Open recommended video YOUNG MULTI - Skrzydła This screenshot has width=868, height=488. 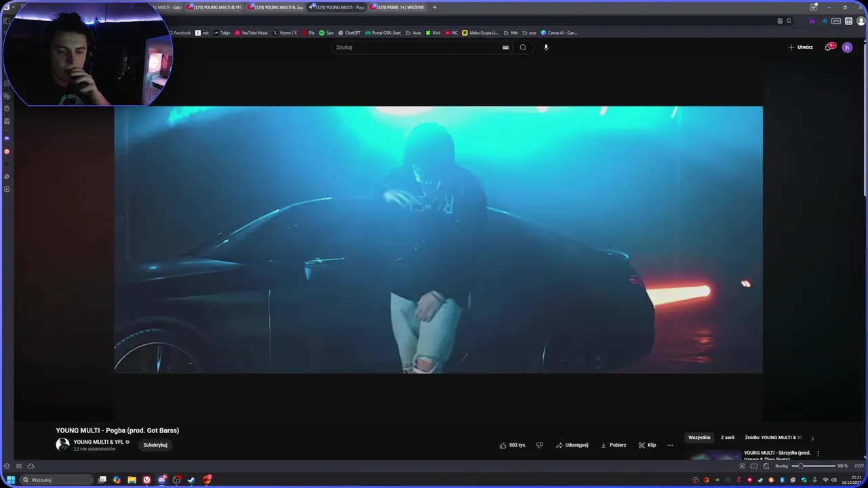pyautogui.click(x=777, y=453)
